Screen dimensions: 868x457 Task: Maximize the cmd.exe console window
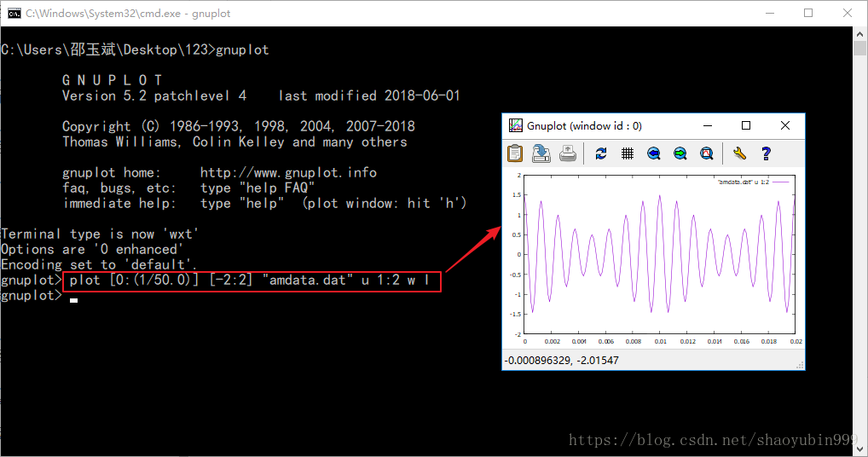click(x=808, y=14)
